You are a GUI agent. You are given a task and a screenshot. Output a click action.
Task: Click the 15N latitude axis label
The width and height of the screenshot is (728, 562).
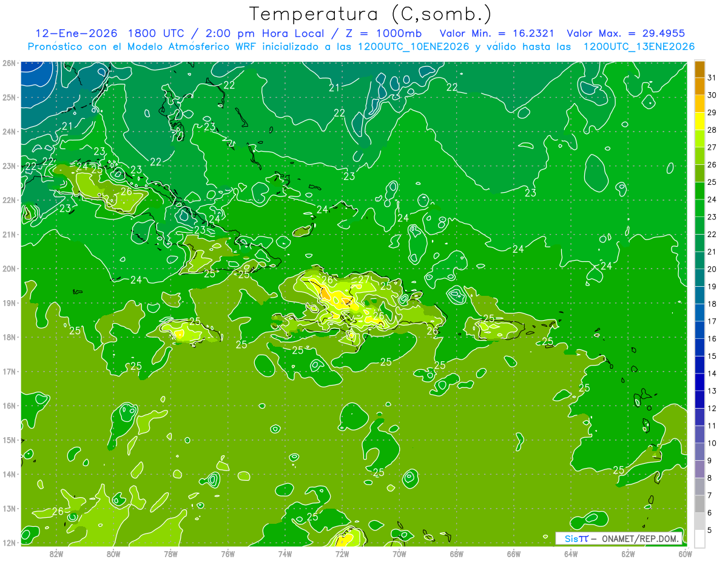coord(8,440)
